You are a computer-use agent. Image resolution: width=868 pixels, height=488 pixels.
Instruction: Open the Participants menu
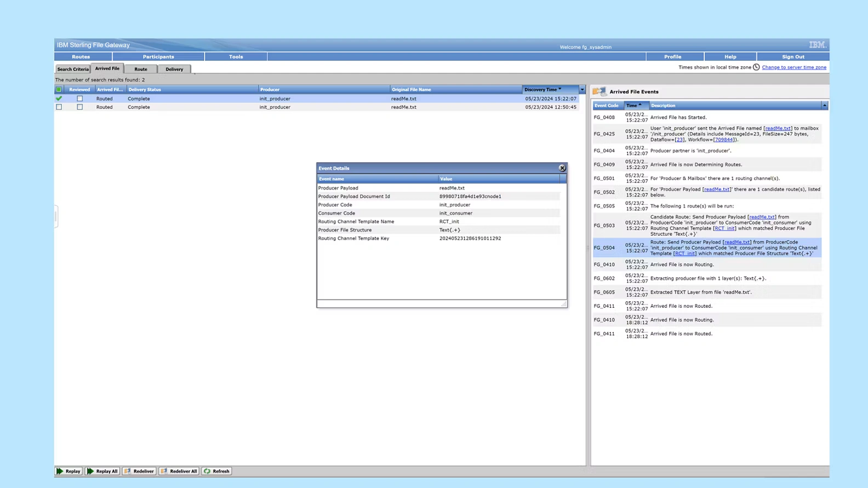pos(158,56)
